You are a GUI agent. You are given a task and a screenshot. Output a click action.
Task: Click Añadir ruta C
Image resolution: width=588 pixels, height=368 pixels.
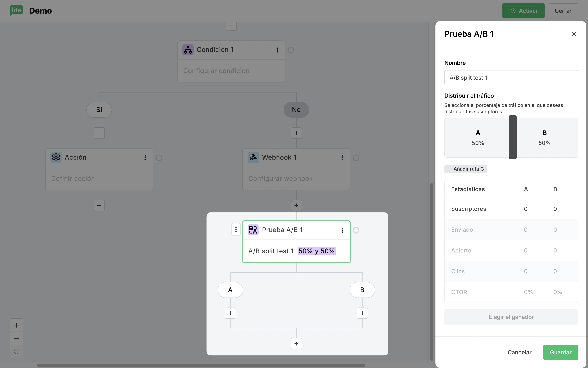point(466,169)
